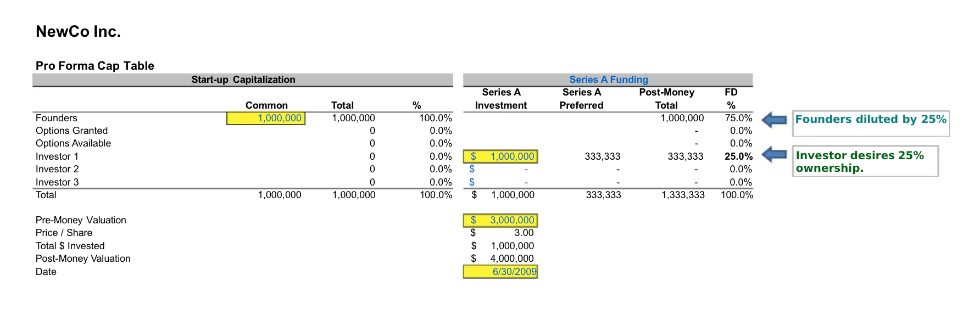Click the Pro Forma Cap Table heading

coord(95,66)
